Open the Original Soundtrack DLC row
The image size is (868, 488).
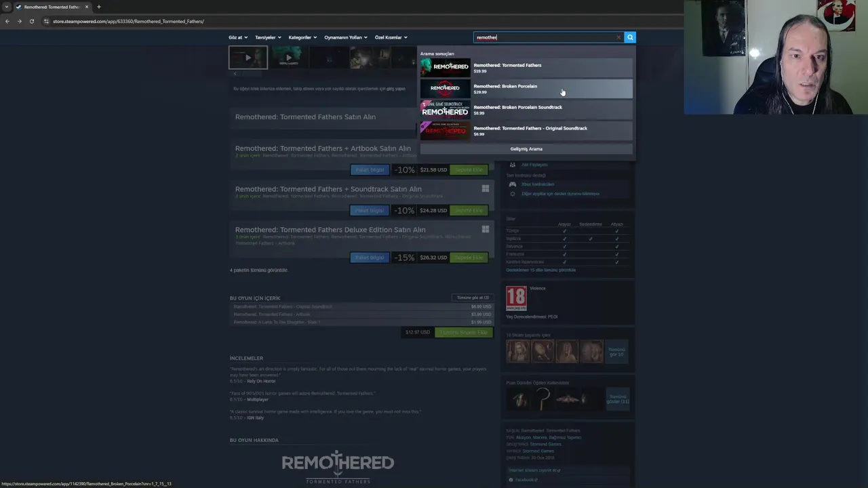click(362, 306)
